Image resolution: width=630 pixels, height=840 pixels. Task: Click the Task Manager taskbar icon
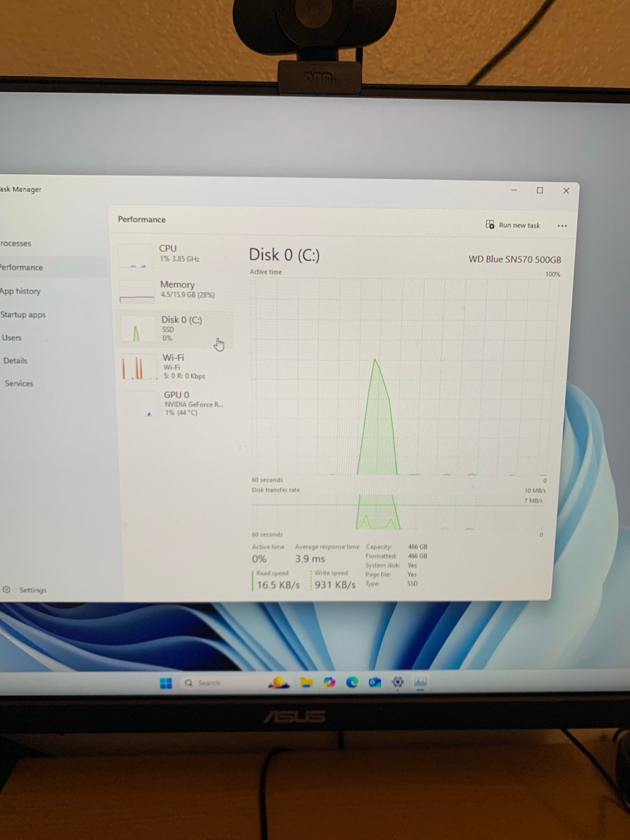coord(421,682)
